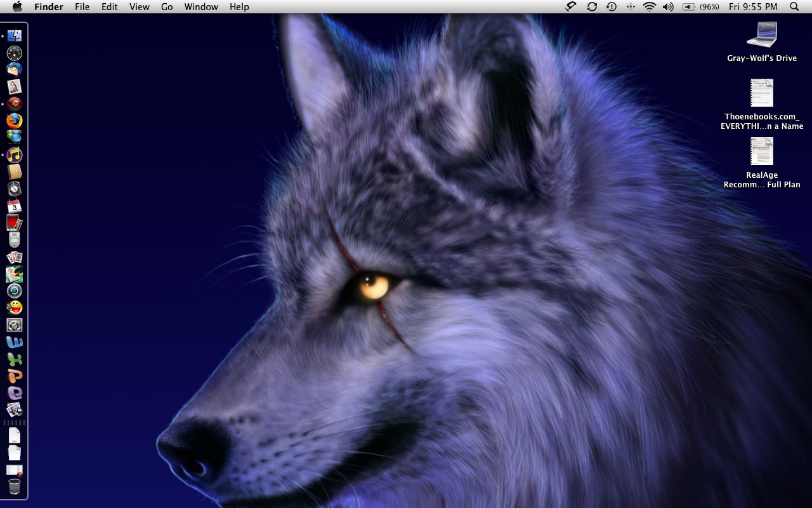The height and width of the screenshot is (508, 812).
Task: Click the dark compass icon in dock
Action: point(15,189)
